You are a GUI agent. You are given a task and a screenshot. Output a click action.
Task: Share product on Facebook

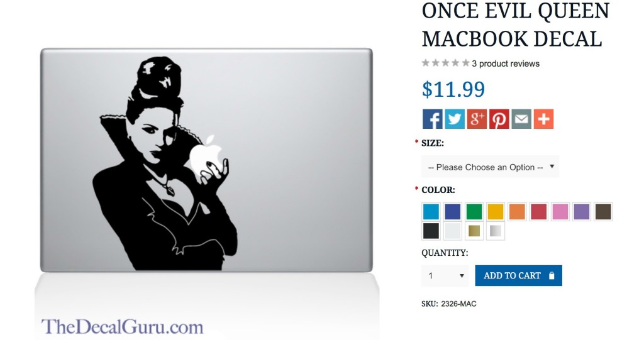point(433,119)
